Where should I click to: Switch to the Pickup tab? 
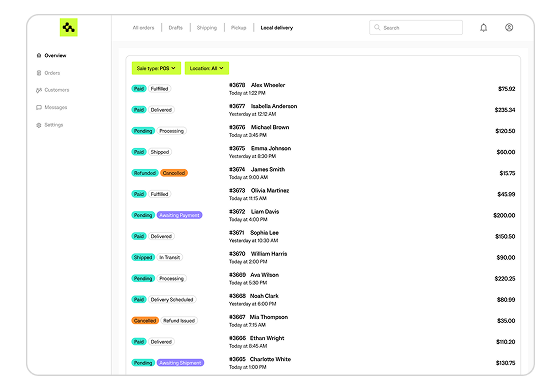tap(239, 28)
